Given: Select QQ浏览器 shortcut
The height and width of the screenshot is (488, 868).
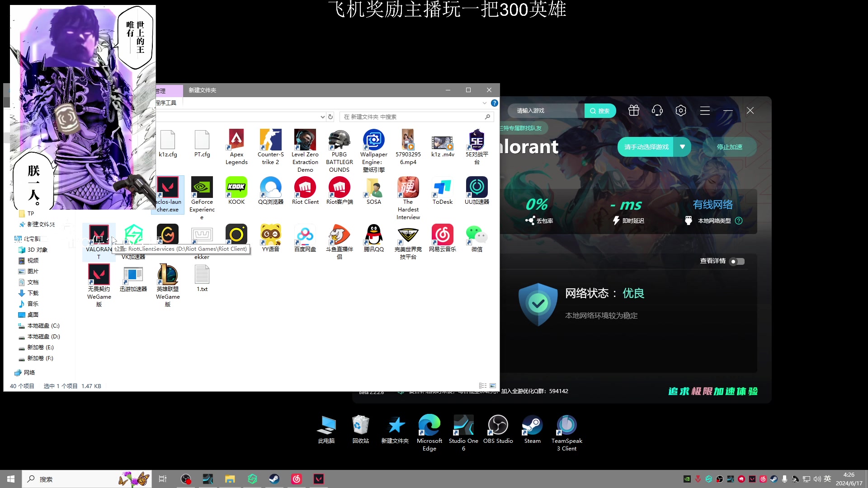Looking at the screenshot, I should [x=271, y=191].
